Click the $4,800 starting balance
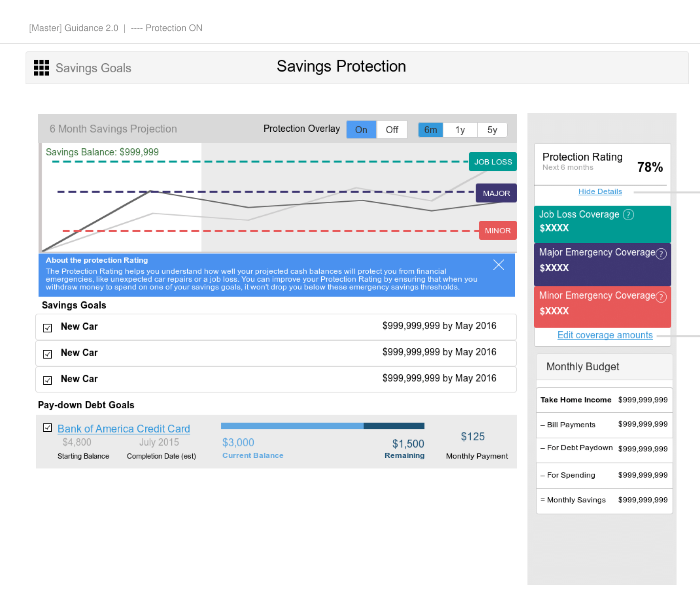700x598 pixels. tap(77, 442)
